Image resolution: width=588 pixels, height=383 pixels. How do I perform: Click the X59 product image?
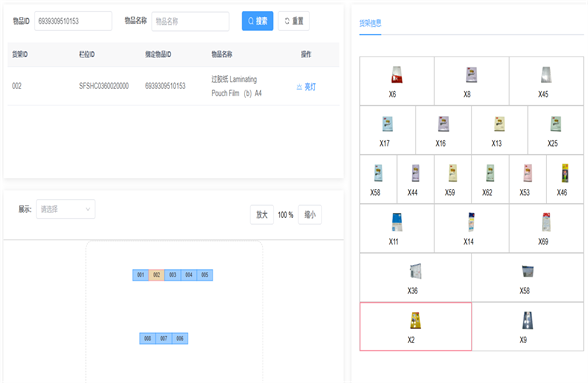(x=453, y=173)
